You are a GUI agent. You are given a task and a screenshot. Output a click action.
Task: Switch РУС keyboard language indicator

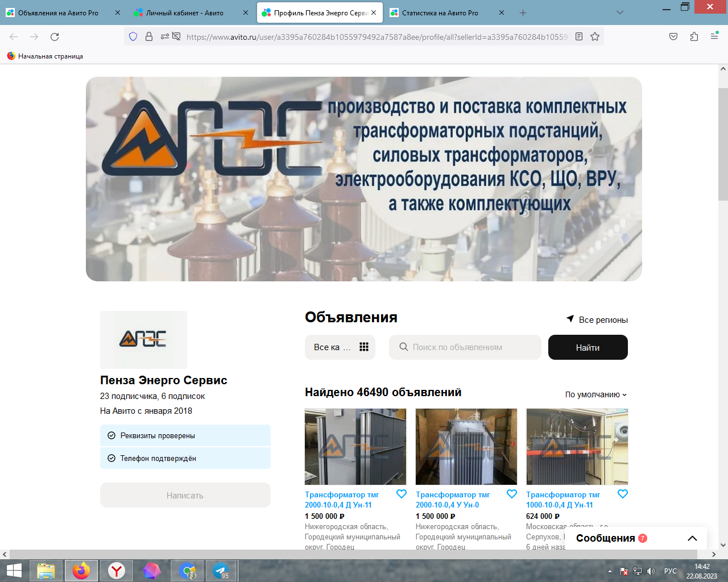[671, 571]
